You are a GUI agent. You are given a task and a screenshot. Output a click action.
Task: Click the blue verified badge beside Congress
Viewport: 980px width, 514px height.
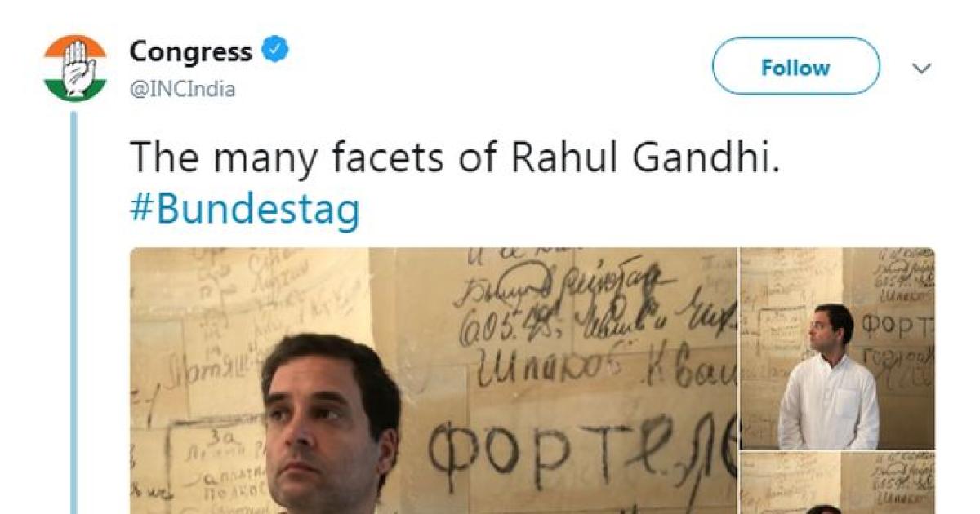[275, 51]
